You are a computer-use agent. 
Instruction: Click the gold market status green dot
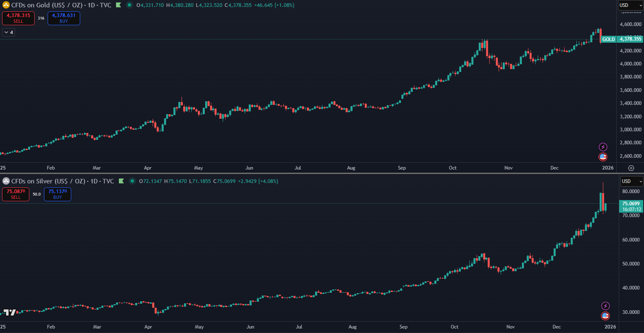[x=129, y=5]
